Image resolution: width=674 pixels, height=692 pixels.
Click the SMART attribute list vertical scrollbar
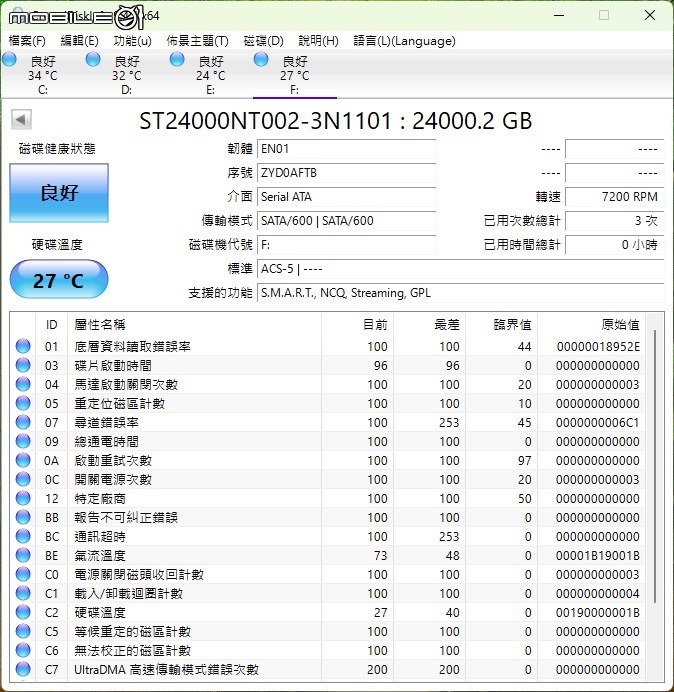pyautogui.click(x=655, y=466)
